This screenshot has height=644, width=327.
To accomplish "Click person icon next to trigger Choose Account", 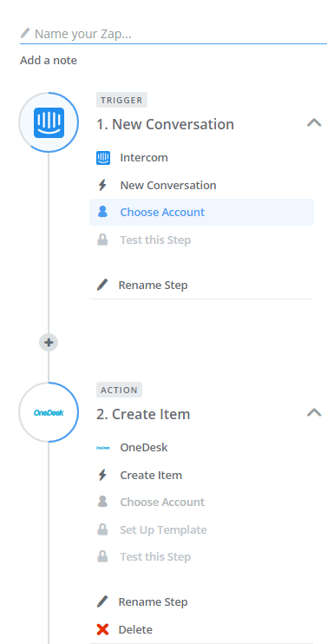I will pos(102,212).
